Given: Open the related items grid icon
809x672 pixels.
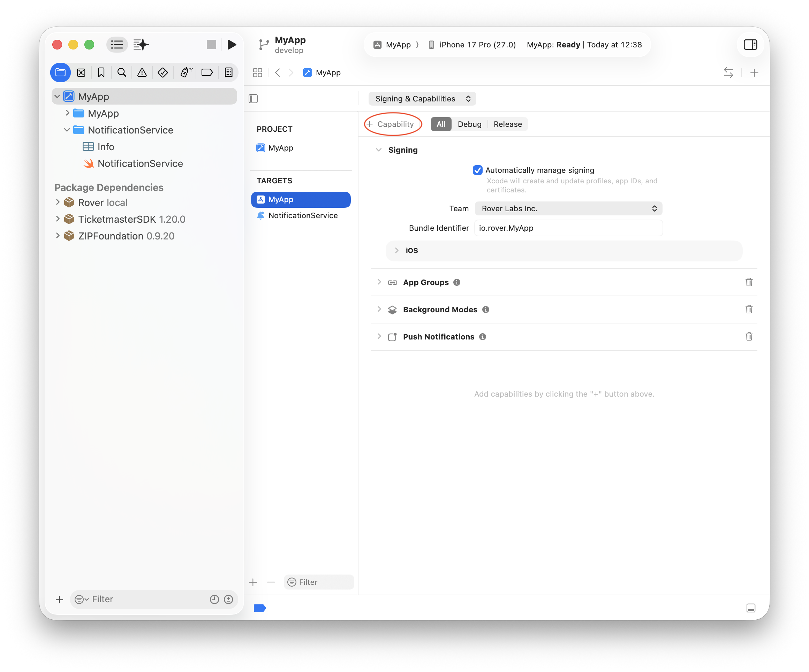Looking at the screenshot, I should tap(258, 72).
